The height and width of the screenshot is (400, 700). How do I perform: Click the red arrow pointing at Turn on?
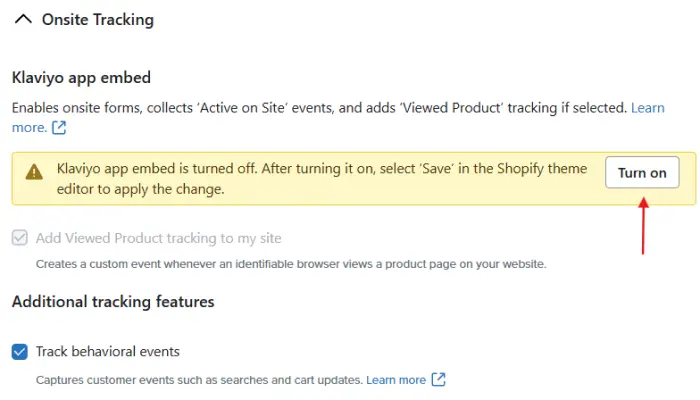[643, 225]
